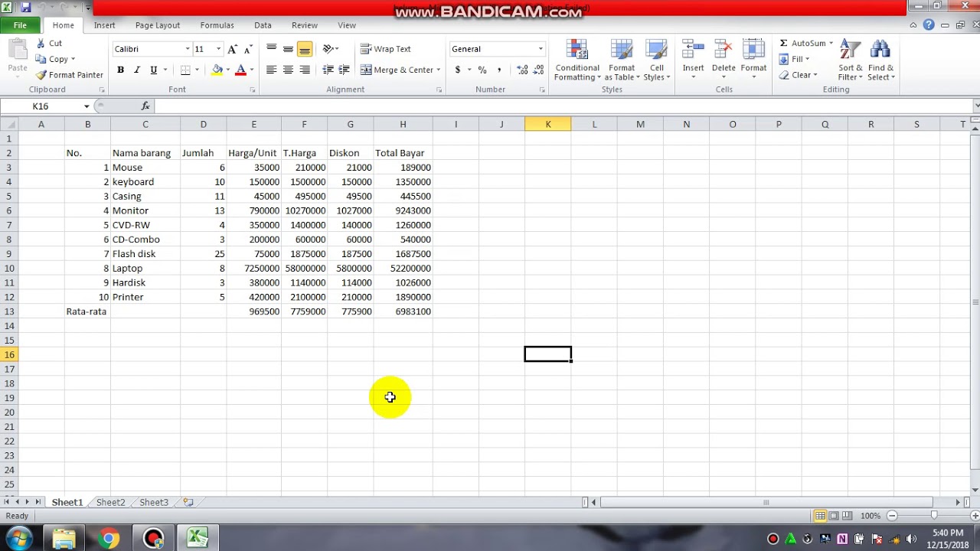Open Cell Styles gallery
This screenshot has width=980, height=551.
tap(657, 61)
